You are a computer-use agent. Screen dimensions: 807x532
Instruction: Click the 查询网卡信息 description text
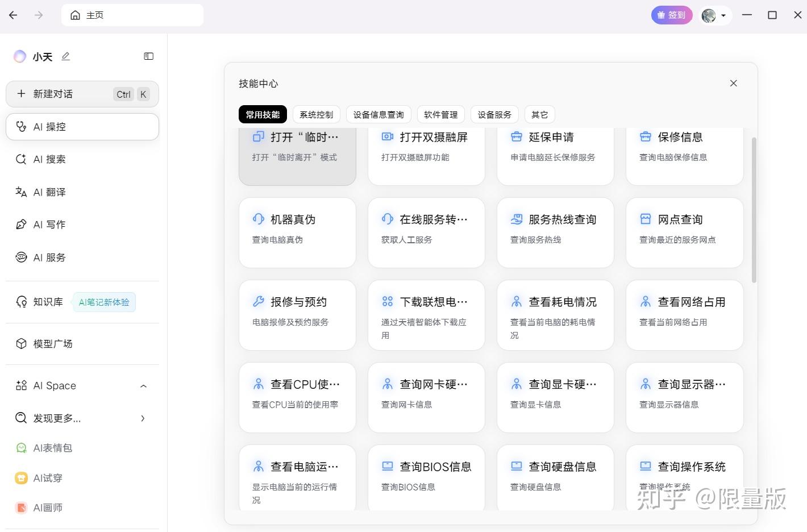pyautogui.click(x=407, y=405)
